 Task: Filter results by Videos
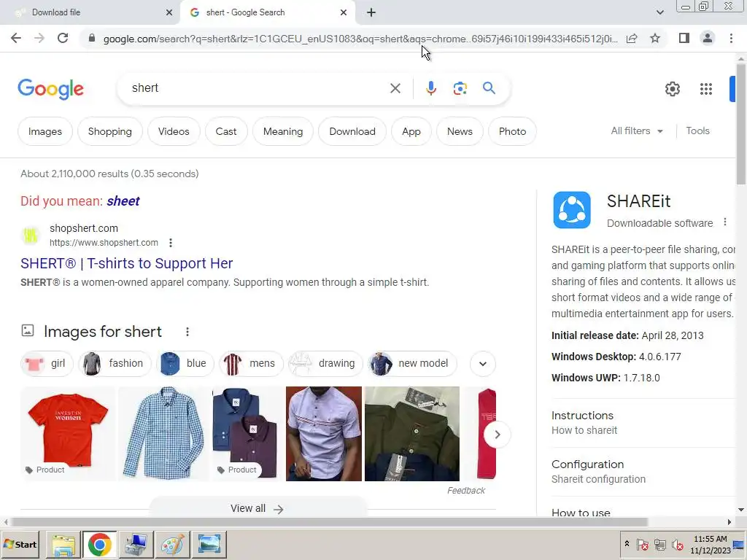click(174, 131)
